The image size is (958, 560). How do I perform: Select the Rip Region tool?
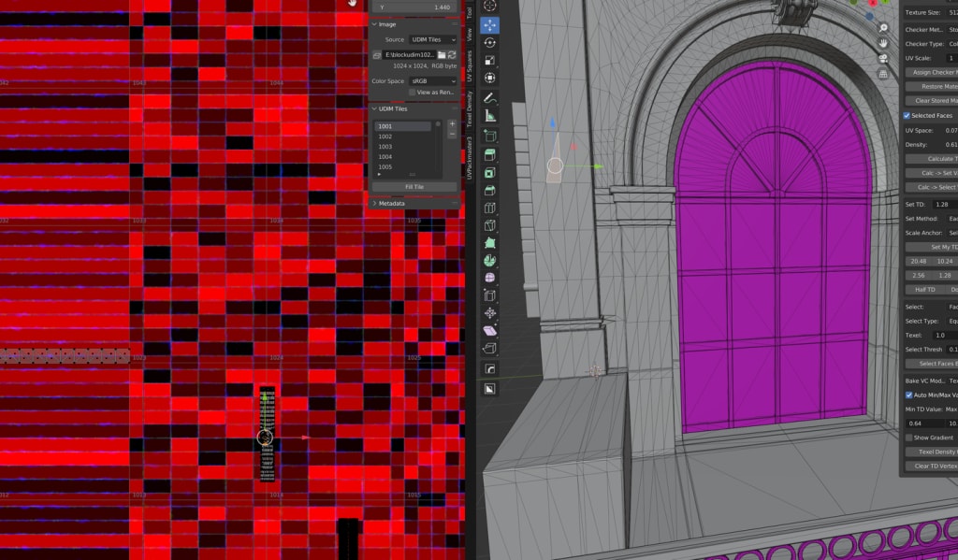[489, 349]
